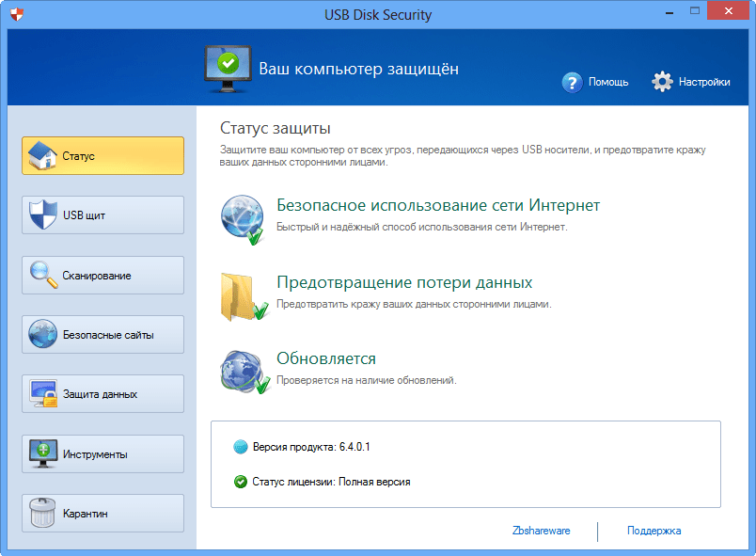Click the blue question mark help icon
The width and height of the screenshot is (756, 556).
tap(572, 82)
